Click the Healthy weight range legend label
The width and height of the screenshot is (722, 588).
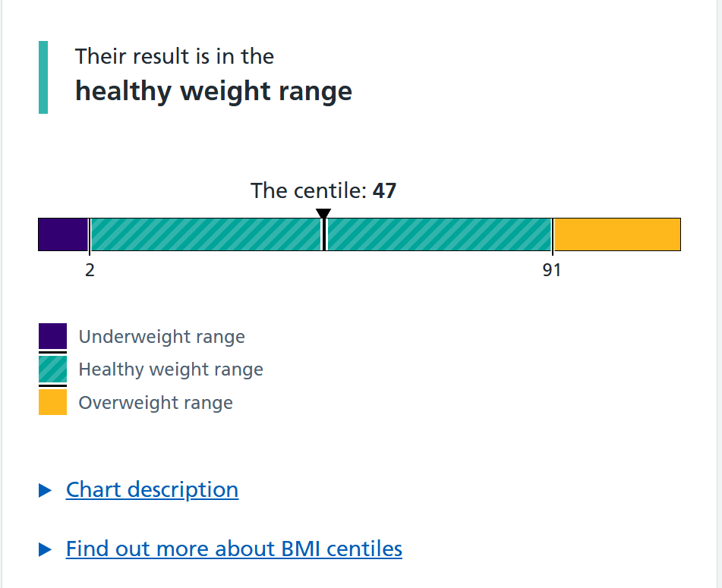pyautogui.click(x=171, y=369)
